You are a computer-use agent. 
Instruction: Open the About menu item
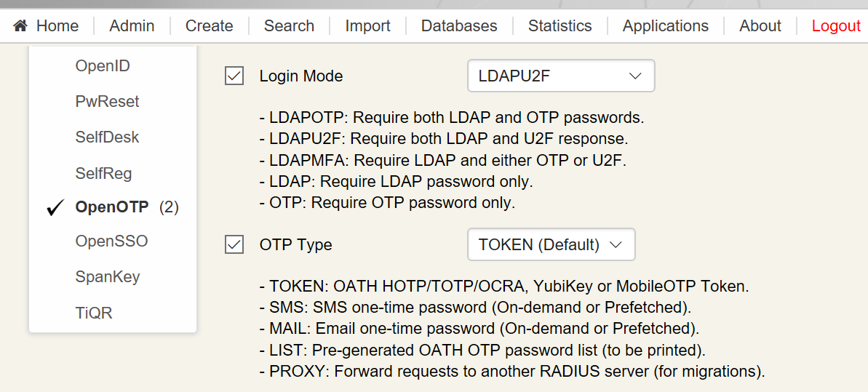pos(760,26)
